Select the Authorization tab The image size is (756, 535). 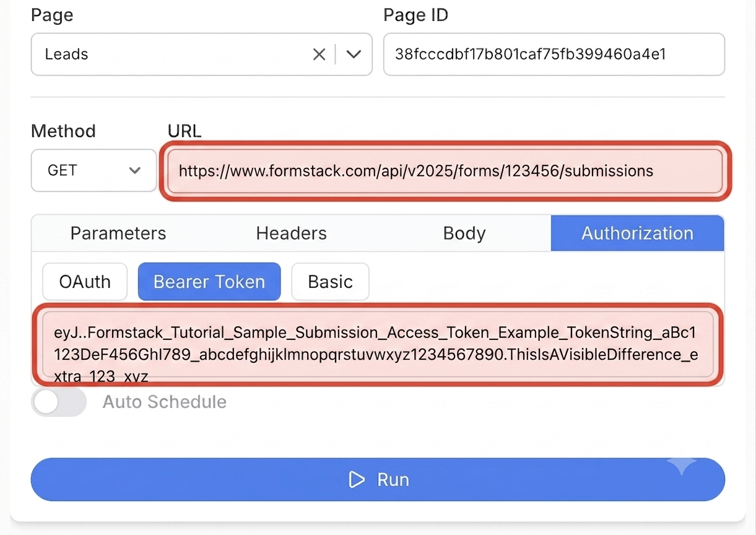637,233
